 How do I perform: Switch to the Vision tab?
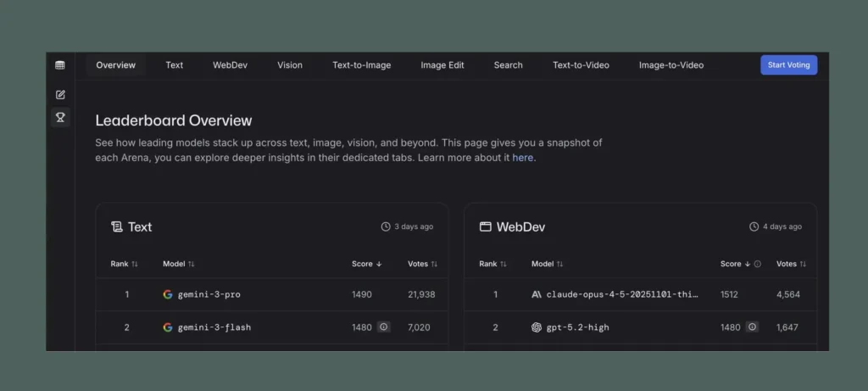point(290,65)
